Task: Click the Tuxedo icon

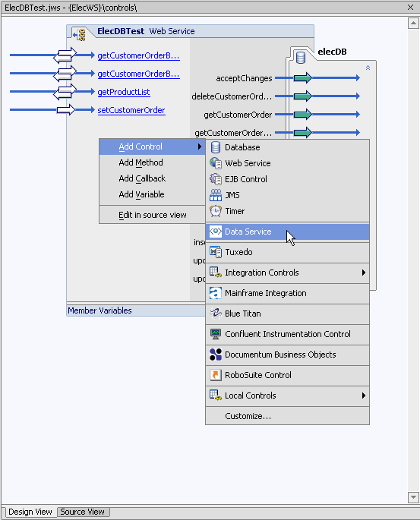Action: [216, 252]
